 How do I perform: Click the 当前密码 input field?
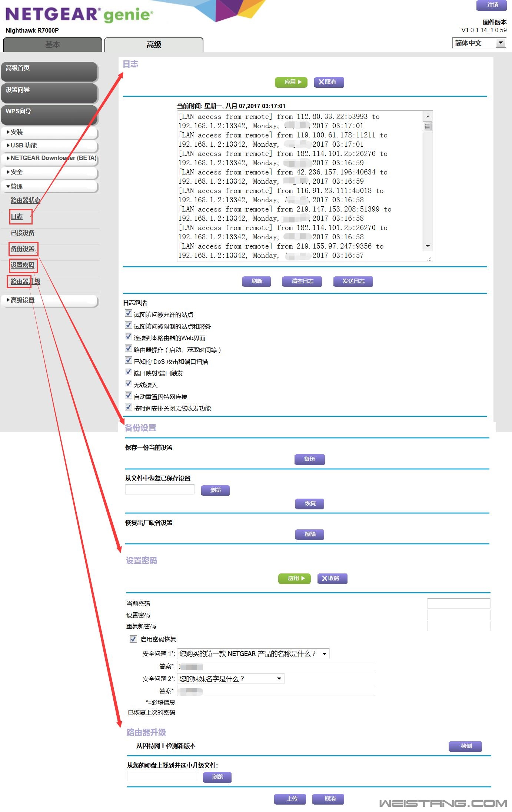[x=459, y=603]
